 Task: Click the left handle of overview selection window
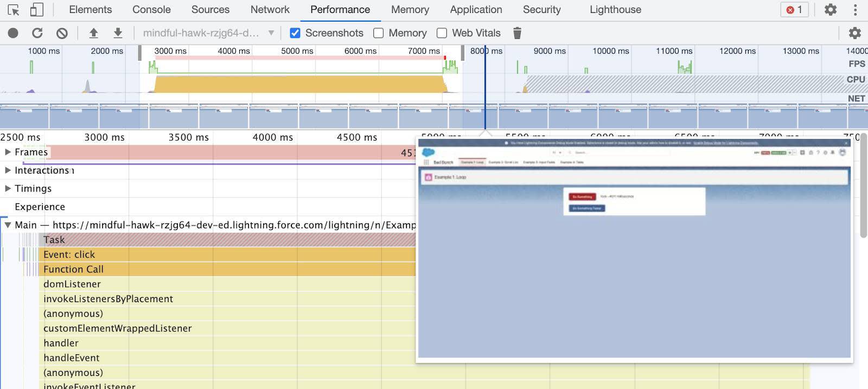coord(140,53)
